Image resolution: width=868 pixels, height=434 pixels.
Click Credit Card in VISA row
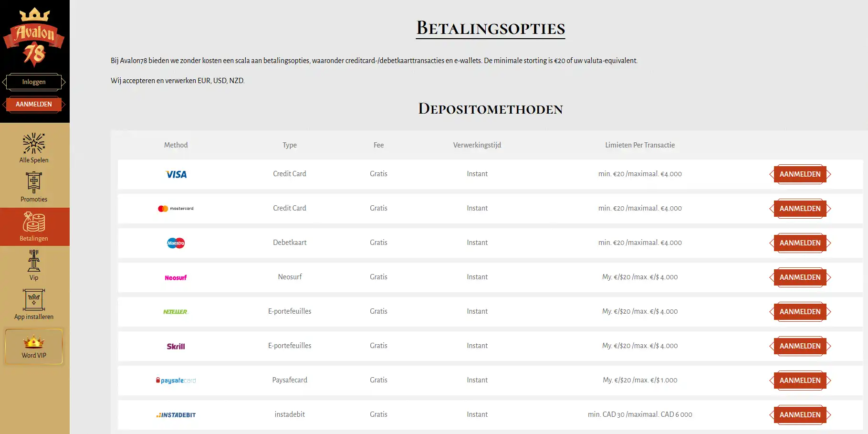[290, 174]
